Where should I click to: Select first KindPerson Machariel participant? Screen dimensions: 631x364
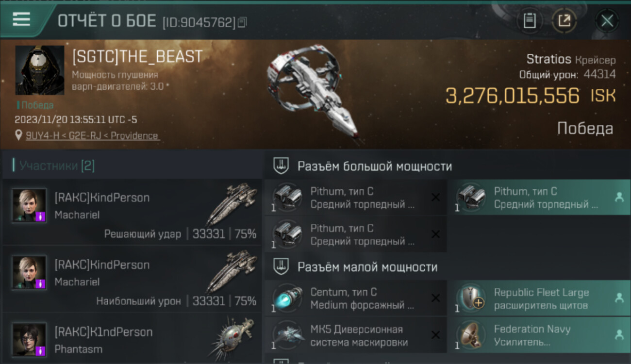coord(132,214)
